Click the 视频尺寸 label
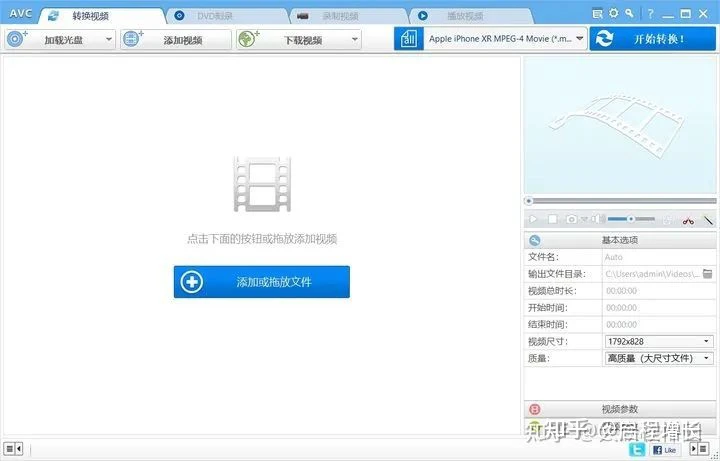The image size is (720, 461). pos(548,342)
